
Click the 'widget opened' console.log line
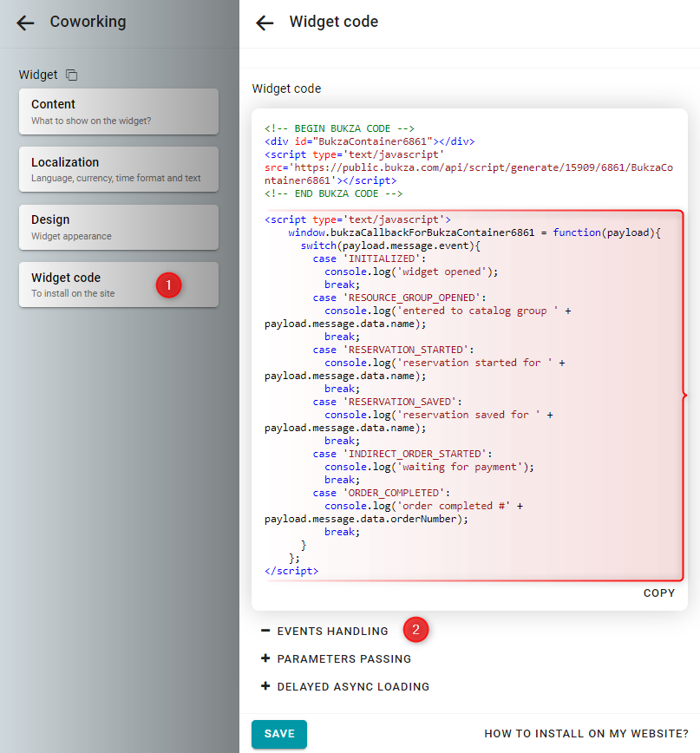coord(411,272)
